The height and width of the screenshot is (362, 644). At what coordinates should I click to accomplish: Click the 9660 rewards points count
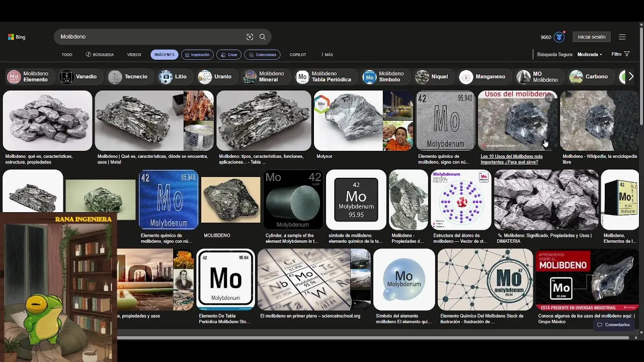pyautogui.click(x=546, y=37)
